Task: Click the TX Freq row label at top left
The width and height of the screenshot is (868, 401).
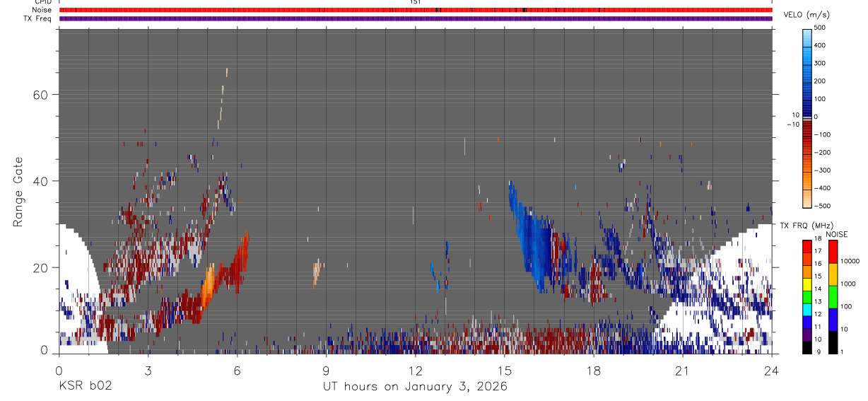Action: coord(39,18)
